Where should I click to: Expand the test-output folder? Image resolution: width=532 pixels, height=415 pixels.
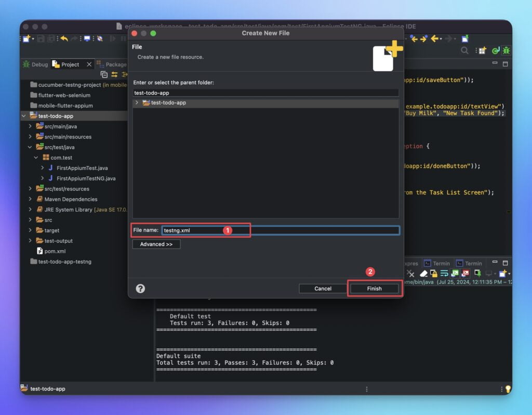30,241
